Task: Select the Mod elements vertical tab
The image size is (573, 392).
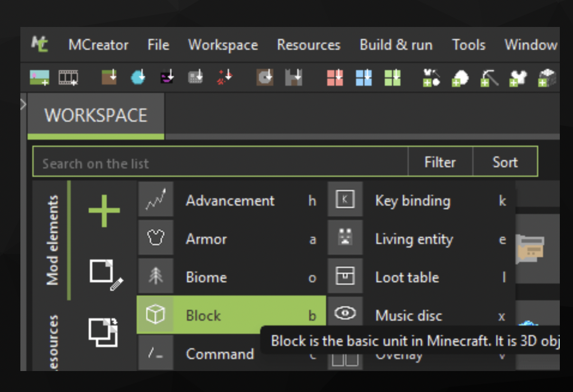Action: (x=52, y=240)
